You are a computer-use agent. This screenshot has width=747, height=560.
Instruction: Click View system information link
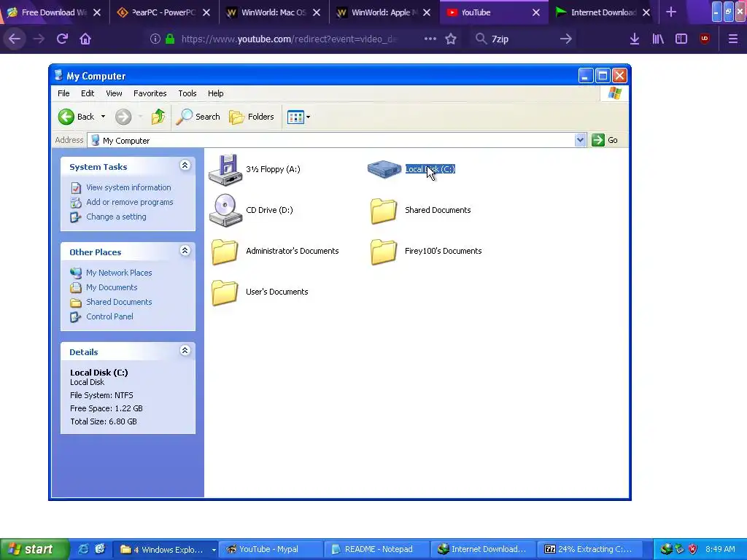(128, 187)
